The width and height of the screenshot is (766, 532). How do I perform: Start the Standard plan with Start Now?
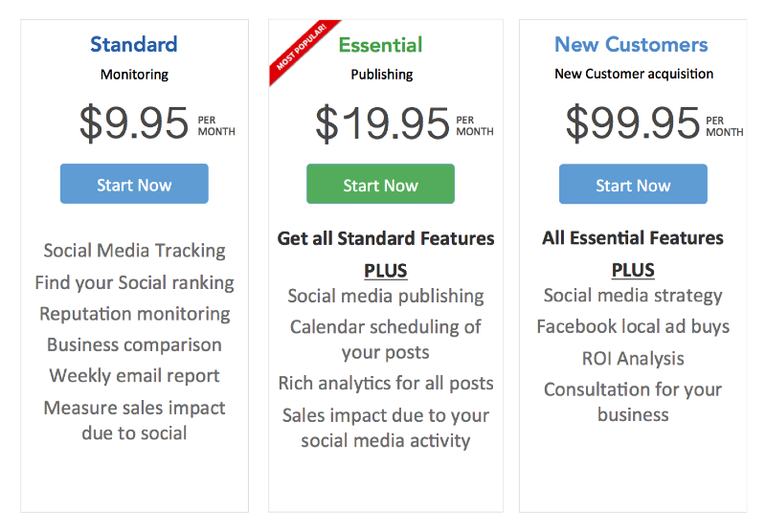pyautogui.click(x=134, y=184)
